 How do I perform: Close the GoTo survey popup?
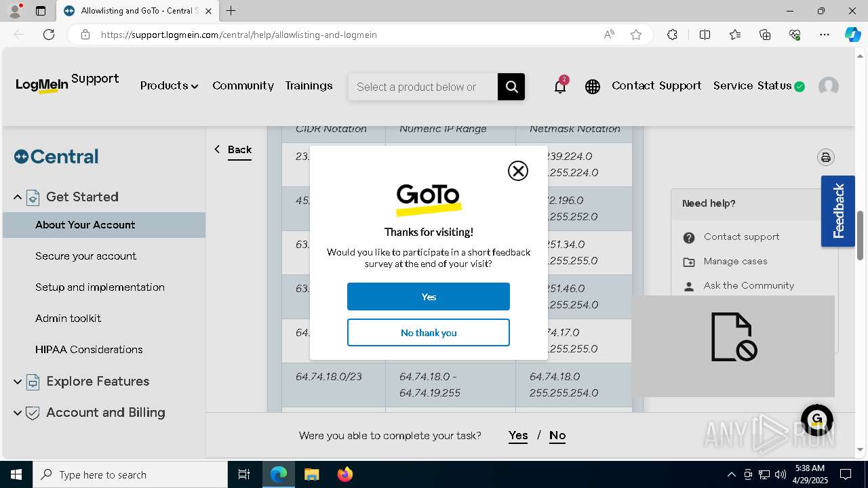click(x=518, y=171)
